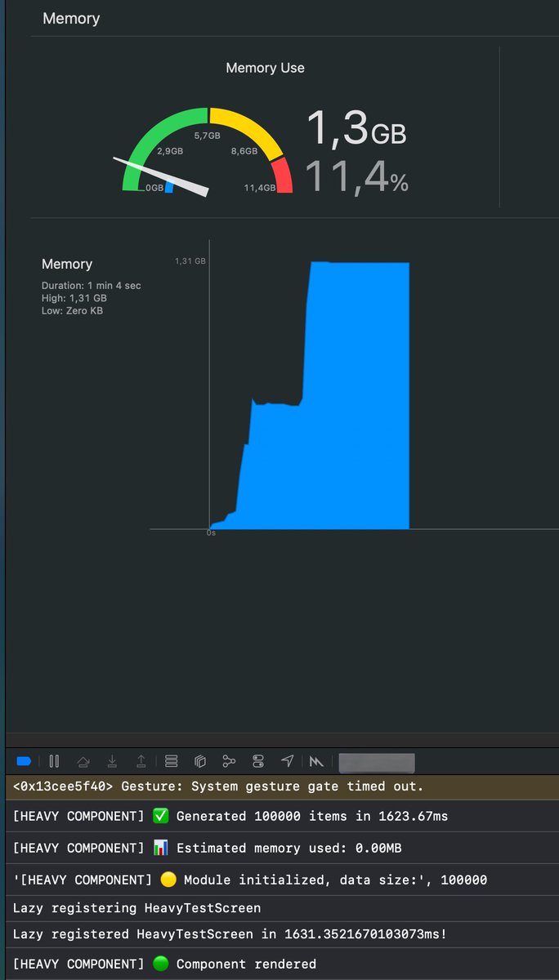Click the Step Into debug icon

(x=112, y=761)
